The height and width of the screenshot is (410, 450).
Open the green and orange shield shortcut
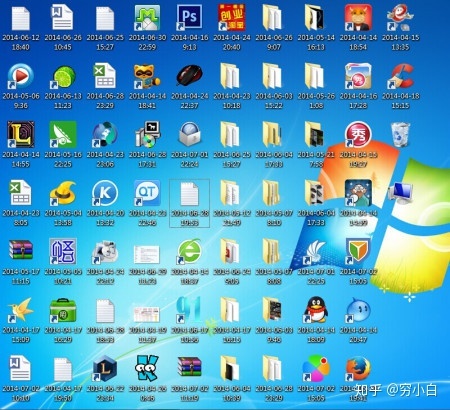point(358,251)
